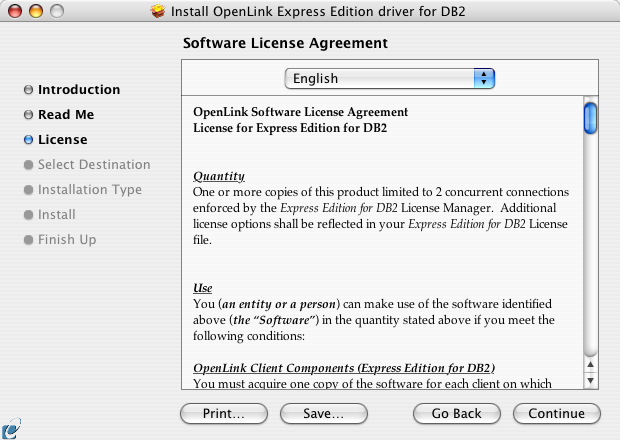Click the Finish Up step bullet

click(x=28, y=240)
